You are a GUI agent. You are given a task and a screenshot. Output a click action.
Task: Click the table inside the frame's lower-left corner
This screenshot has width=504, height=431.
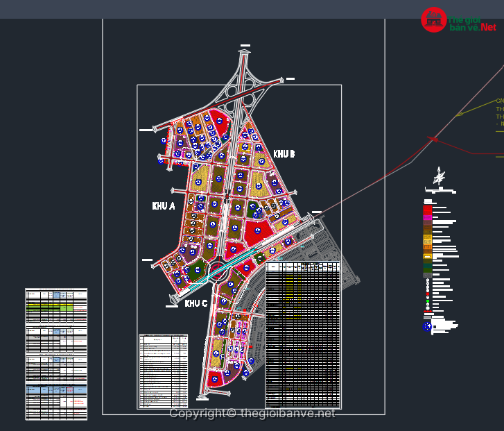[164, 371]
